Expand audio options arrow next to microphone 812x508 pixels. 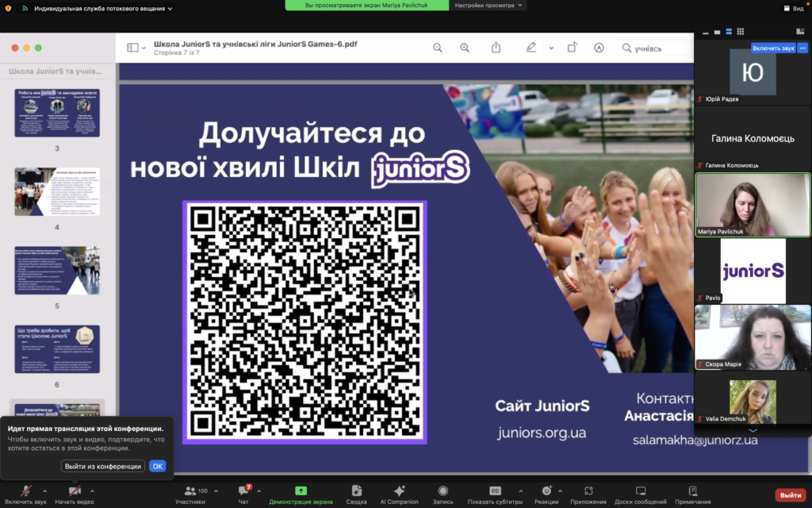pyautogui.click(x=44, y=491)
